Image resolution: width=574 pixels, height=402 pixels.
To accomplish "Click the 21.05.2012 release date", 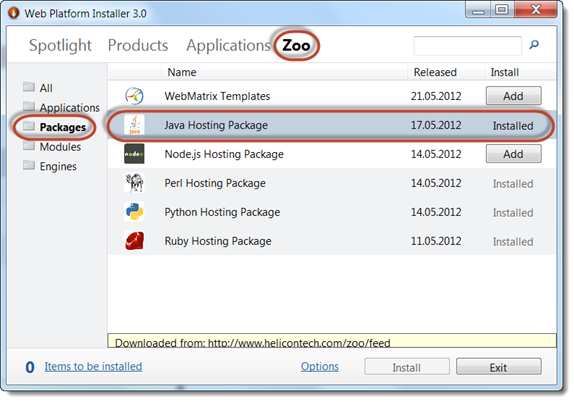I will tap(436, 96).
